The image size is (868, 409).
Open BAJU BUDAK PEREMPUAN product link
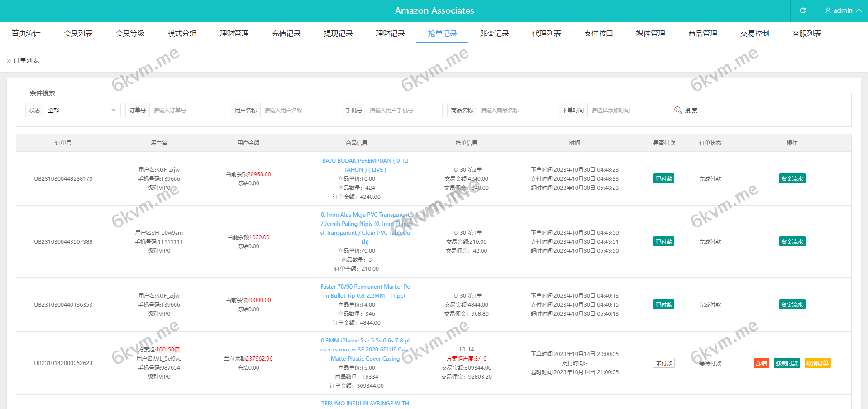(365, 165)
